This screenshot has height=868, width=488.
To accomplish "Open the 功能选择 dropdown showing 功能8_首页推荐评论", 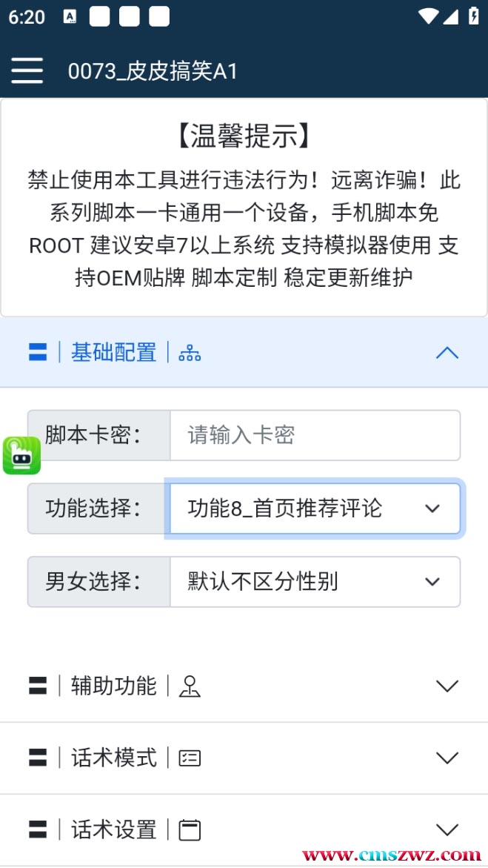I will [x=315, y=508].
